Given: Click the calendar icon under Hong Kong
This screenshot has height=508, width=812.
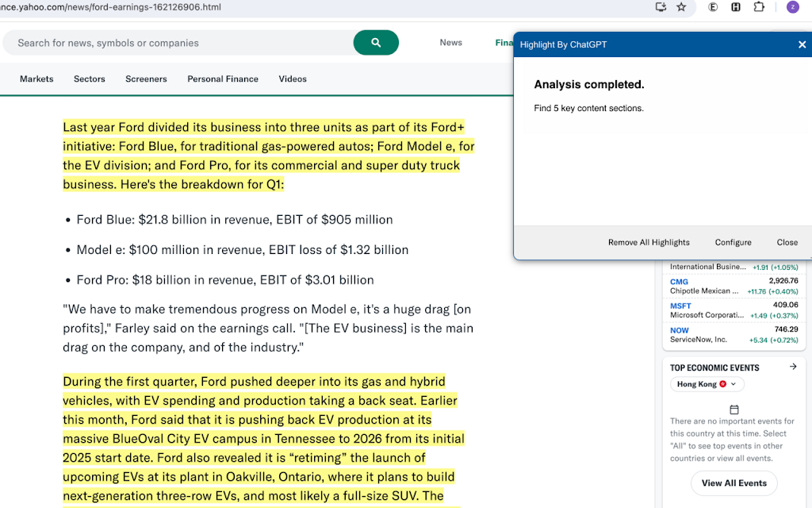Looking at the screenshot, I should pyautogui.click(x=733, y=410).
